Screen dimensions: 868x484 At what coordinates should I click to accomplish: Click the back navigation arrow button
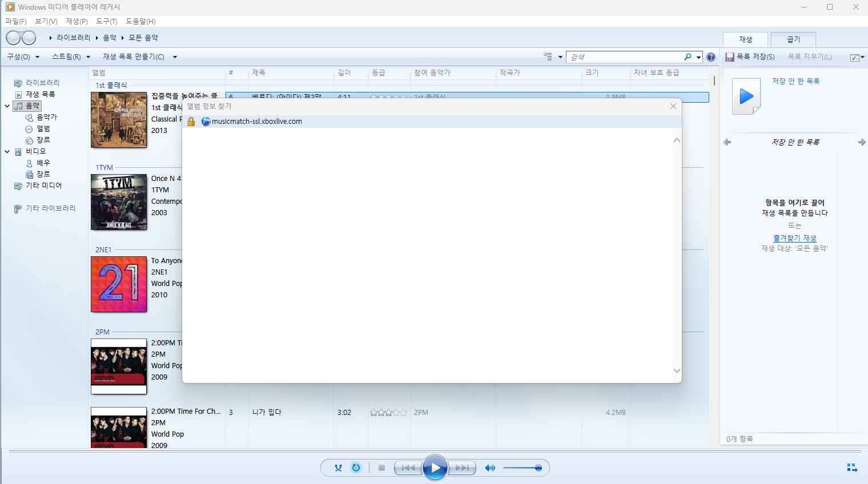coord(13,38)
